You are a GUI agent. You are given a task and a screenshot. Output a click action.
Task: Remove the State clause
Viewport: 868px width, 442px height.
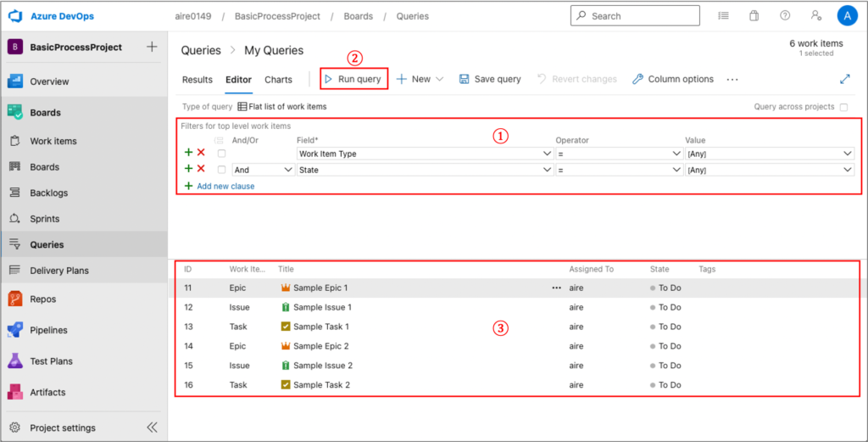coord(201,169)
